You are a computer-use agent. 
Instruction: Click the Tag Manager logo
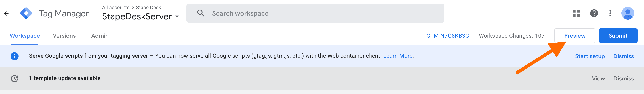coord(26,13)
